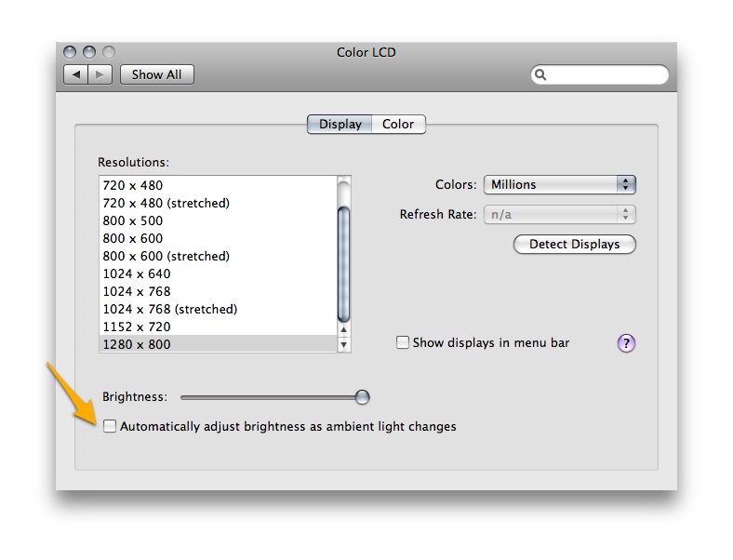Image resolution: width=733 pixels, height=560 pixels.
Task: Enable Show displays in menu bar
Action: 403,342
